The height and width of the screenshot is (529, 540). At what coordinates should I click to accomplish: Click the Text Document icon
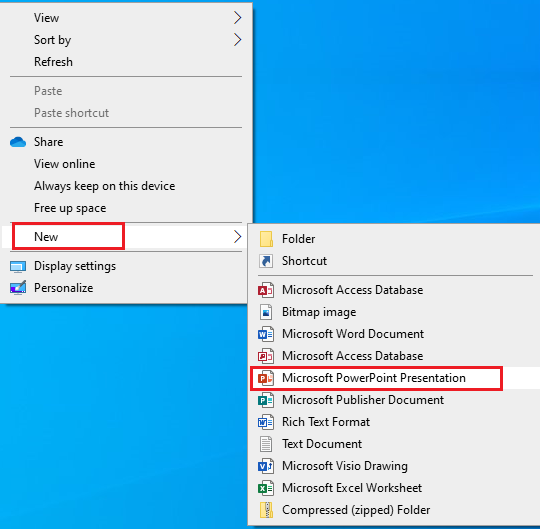coord(266,444)
